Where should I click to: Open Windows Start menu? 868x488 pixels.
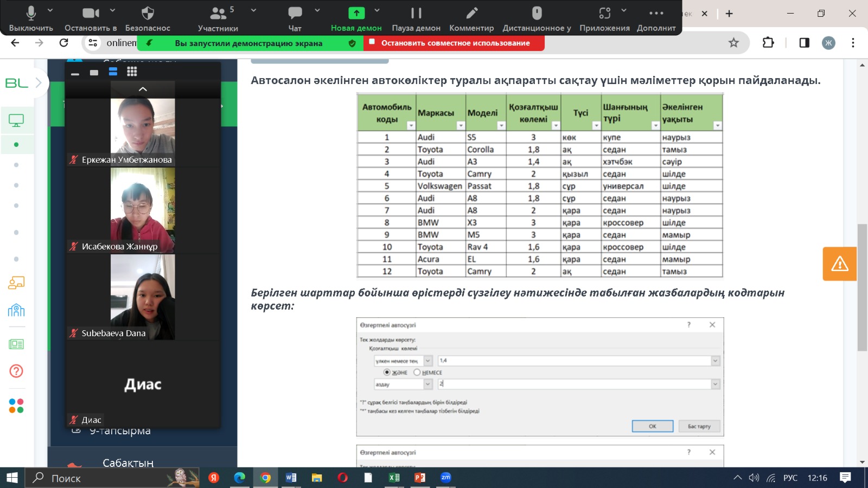pyautogui.click(x=12, y=478)
